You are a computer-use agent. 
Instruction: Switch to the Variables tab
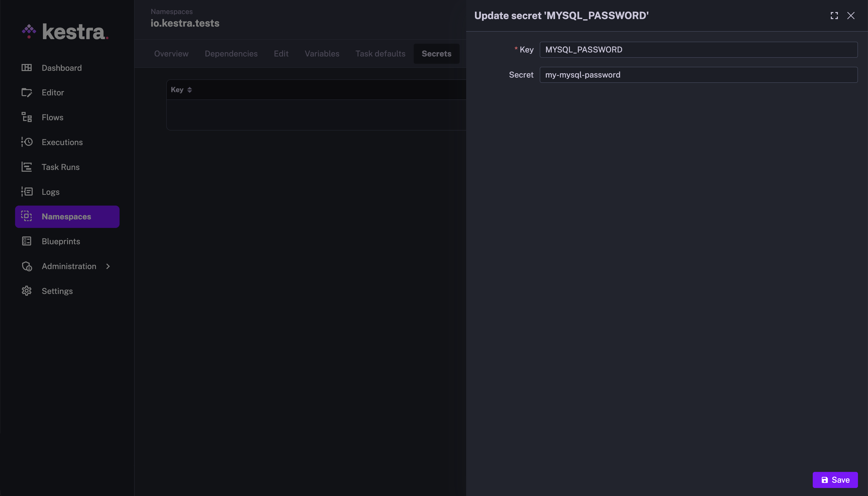click(322, 54)
